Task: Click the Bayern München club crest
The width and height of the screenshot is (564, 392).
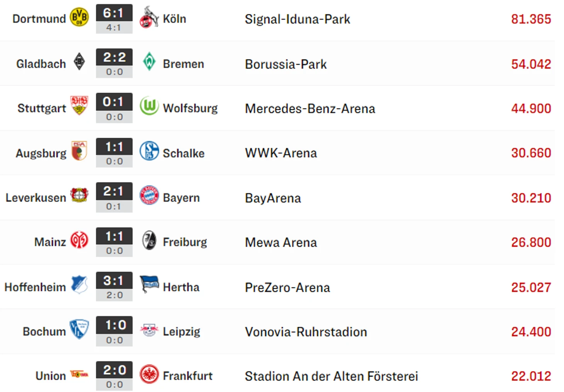Action: coord(149,195)
